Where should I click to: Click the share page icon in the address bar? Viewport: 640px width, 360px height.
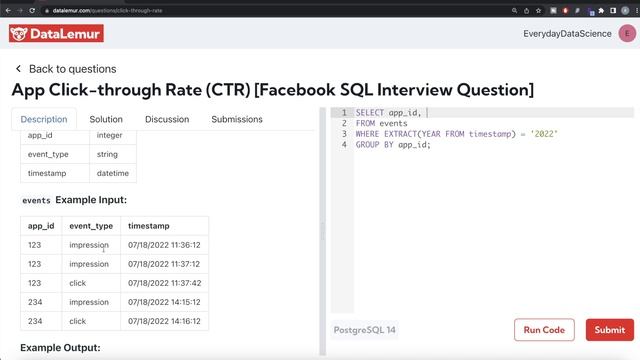click(x=527, y=11)
